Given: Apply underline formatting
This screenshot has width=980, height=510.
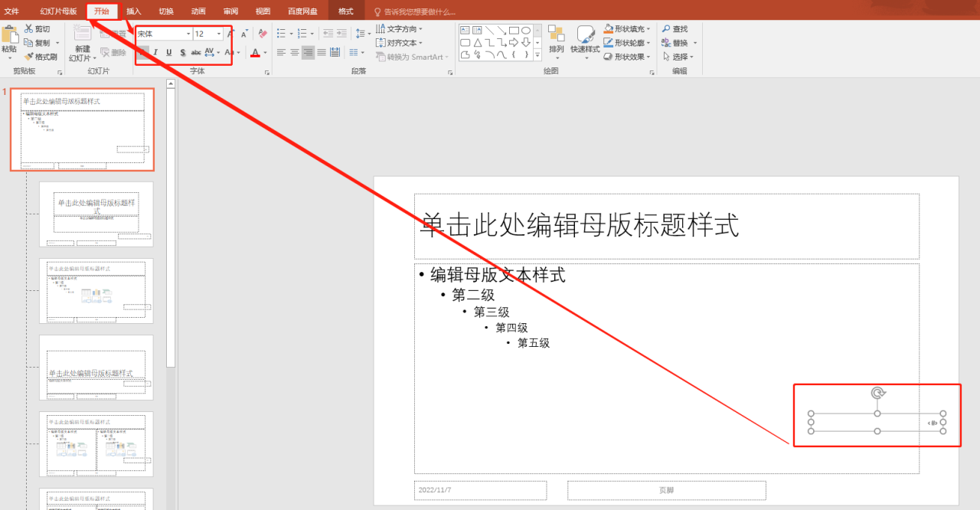Looking at the screenshot, I should tap(168, 52).
